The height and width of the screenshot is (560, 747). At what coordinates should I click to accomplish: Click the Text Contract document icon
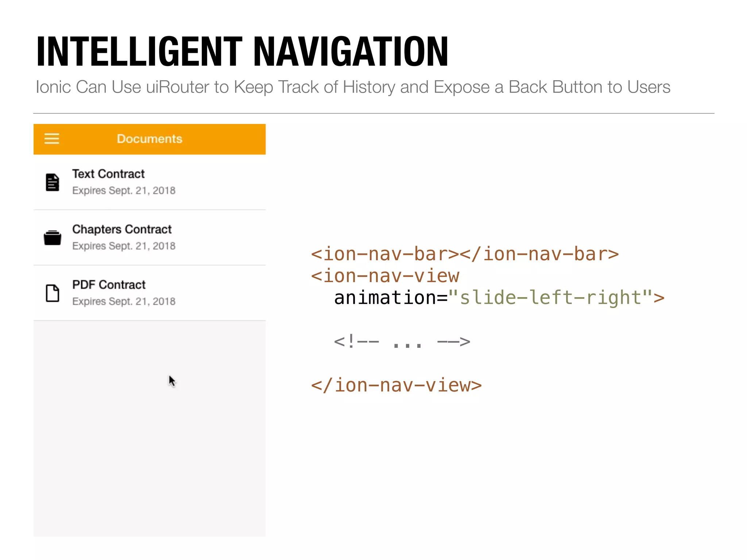click(53, 182)
